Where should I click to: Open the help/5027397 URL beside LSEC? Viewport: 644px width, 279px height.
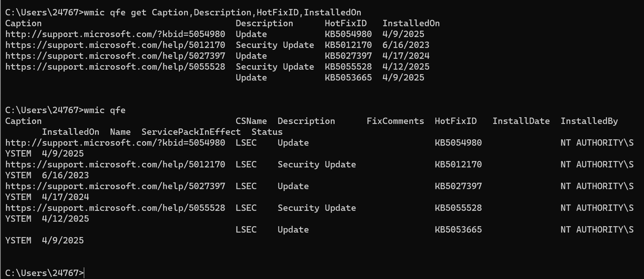115,186
